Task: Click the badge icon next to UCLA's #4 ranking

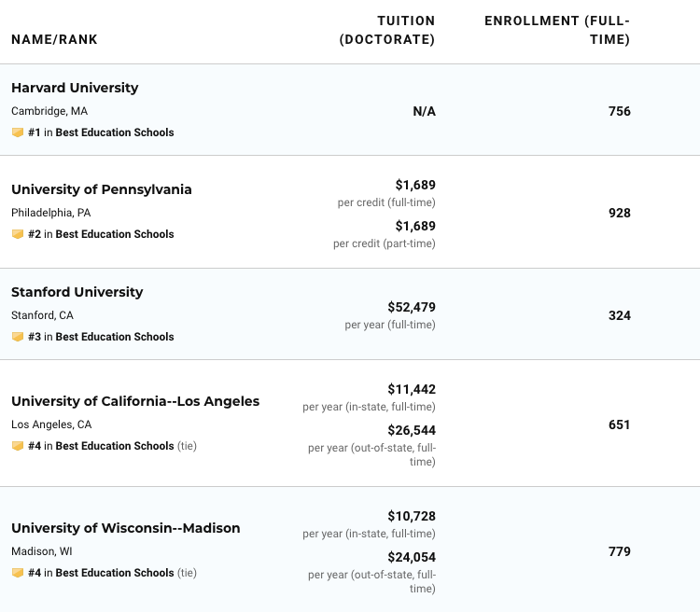Action: coord(17,446)
